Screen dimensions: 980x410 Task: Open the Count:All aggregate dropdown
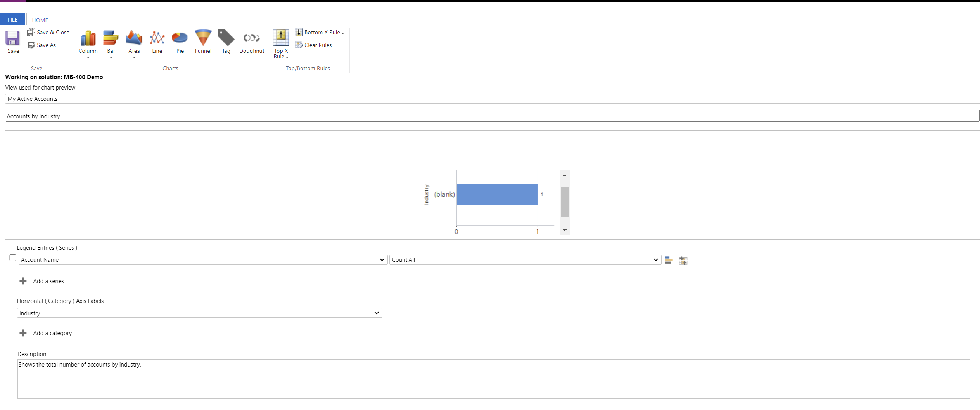[x=525, y=259]
